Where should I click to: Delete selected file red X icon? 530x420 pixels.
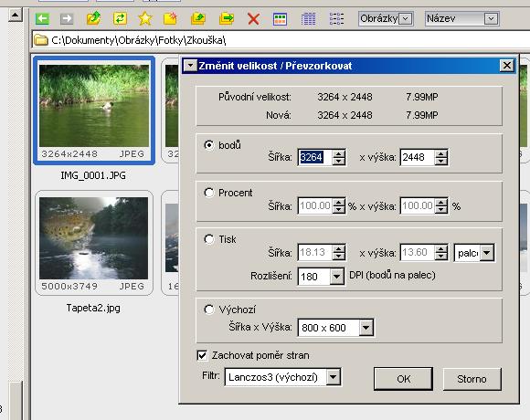coord(253,19)
